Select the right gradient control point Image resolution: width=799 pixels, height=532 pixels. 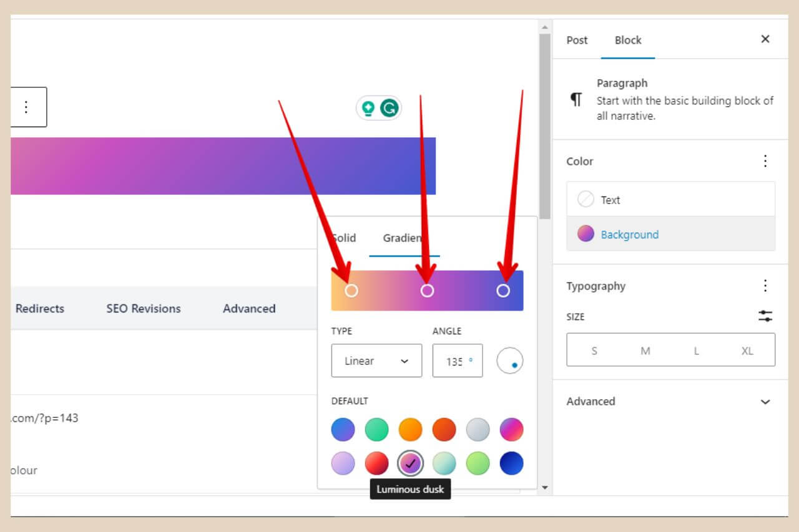[x=503, y=291]
